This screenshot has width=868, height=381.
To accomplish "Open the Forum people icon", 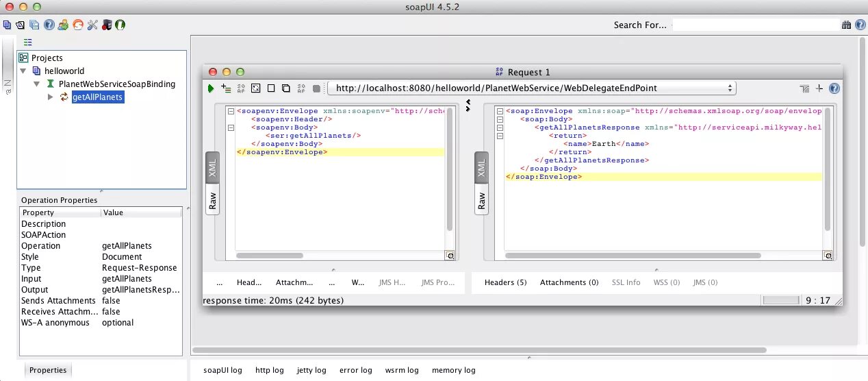I will (63, 25).
